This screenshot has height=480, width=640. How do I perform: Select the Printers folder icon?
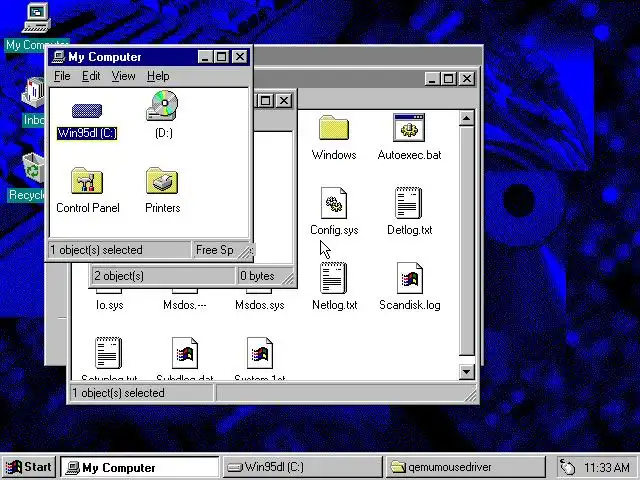[162, 180]
